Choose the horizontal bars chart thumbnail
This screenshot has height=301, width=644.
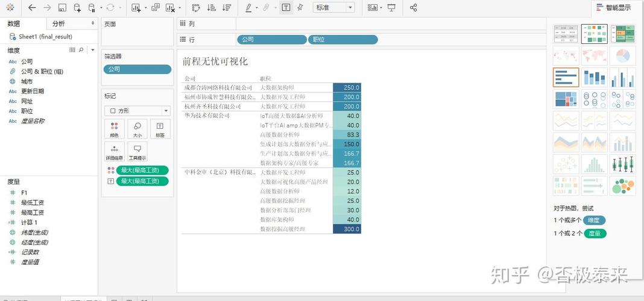click(566, 77)
